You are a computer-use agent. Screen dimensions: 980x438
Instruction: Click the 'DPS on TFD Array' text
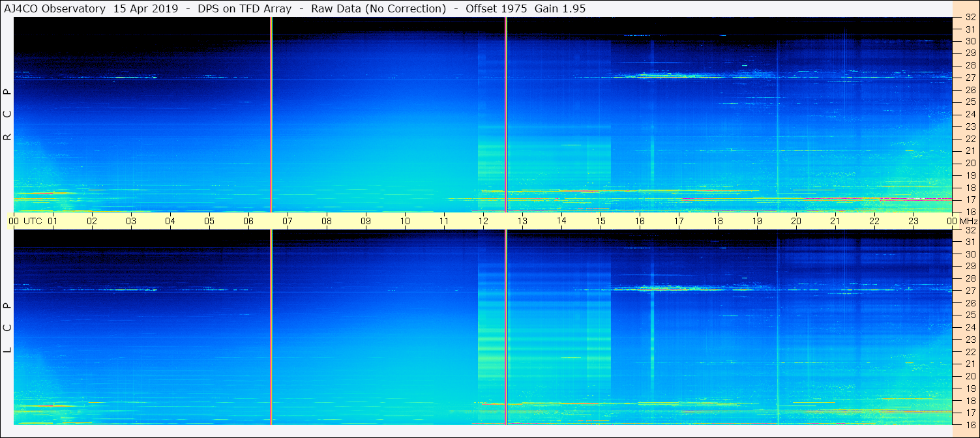245,8
